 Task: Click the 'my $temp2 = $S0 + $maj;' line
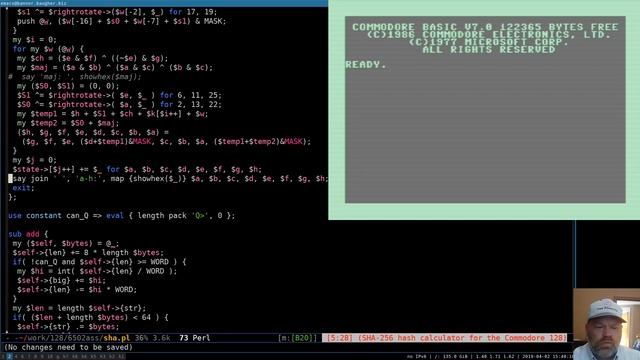68,123
